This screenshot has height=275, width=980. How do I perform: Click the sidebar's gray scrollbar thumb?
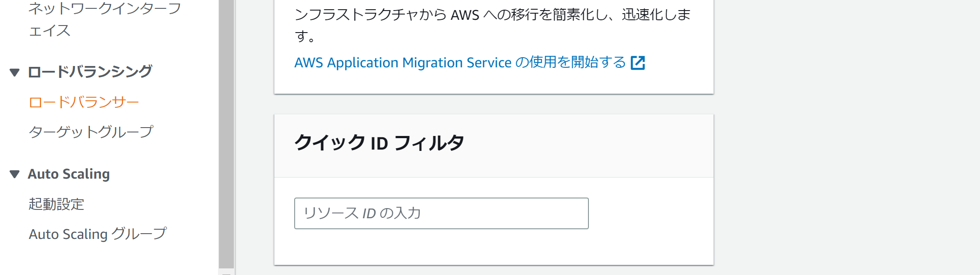[226, 132]
